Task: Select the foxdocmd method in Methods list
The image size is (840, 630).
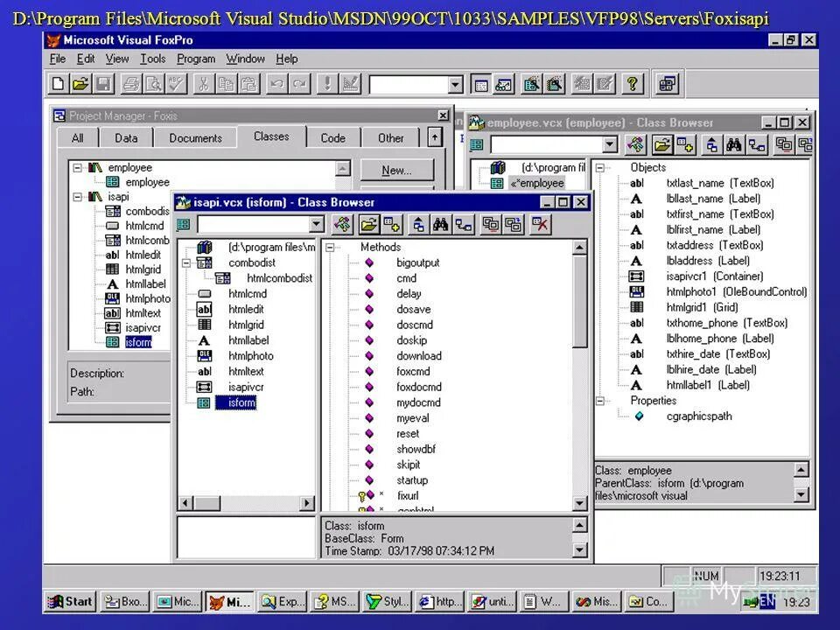Action: click(419, 387)
